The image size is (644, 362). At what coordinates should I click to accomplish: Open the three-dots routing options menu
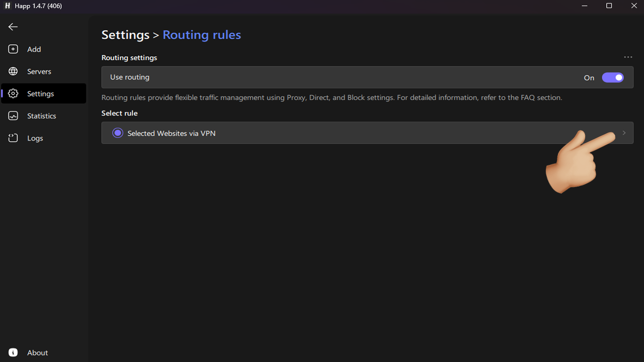coord(627,57)
